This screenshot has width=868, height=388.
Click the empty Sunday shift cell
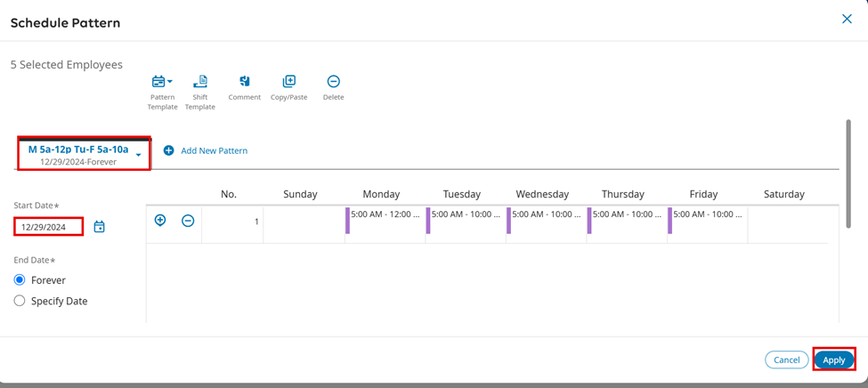coord(304,223)
